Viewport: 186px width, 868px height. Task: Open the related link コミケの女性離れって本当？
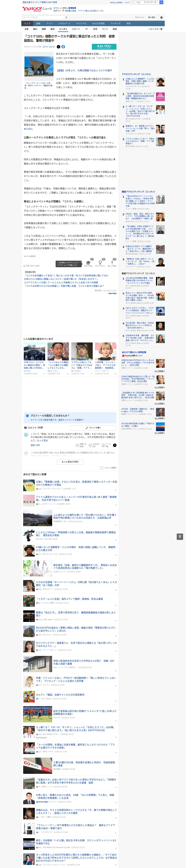[x=66, y=275]
